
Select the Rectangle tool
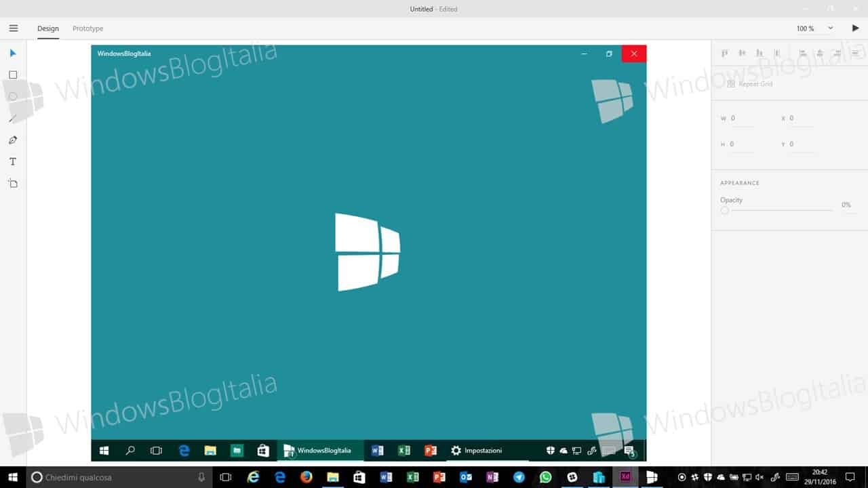pyautogui.click(x=13, y=75)
